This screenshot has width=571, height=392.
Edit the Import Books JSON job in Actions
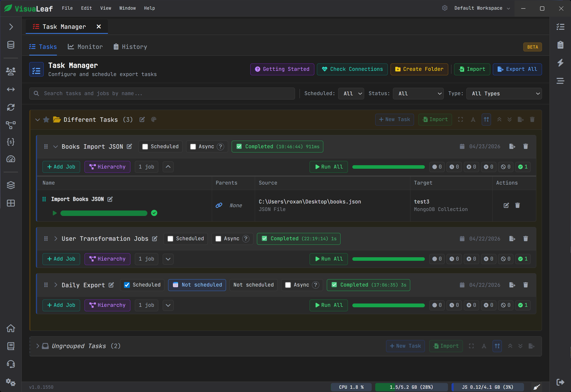506,205
